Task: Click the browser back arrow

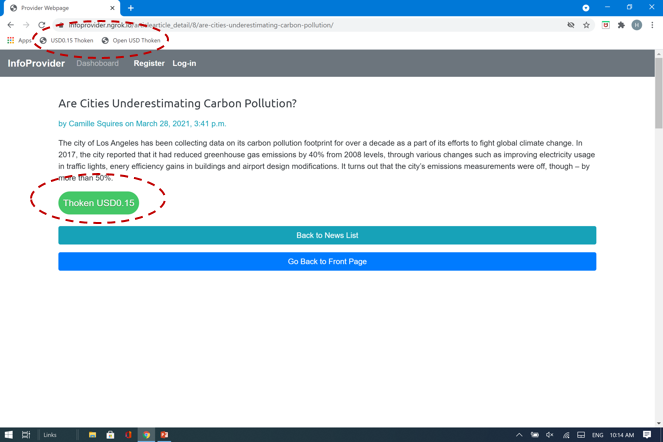Action: tap(11, 25)
